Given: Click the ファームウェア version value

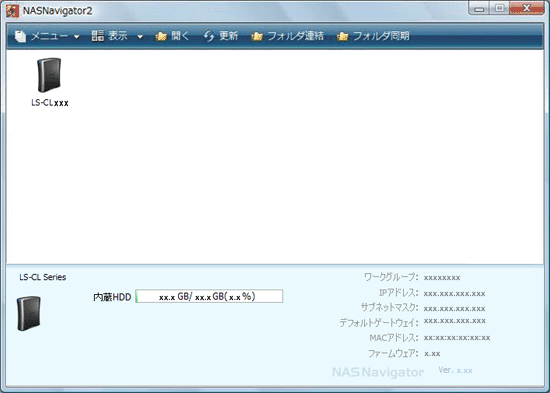Looking at the screenshot, I should click(x=432, y=353).
